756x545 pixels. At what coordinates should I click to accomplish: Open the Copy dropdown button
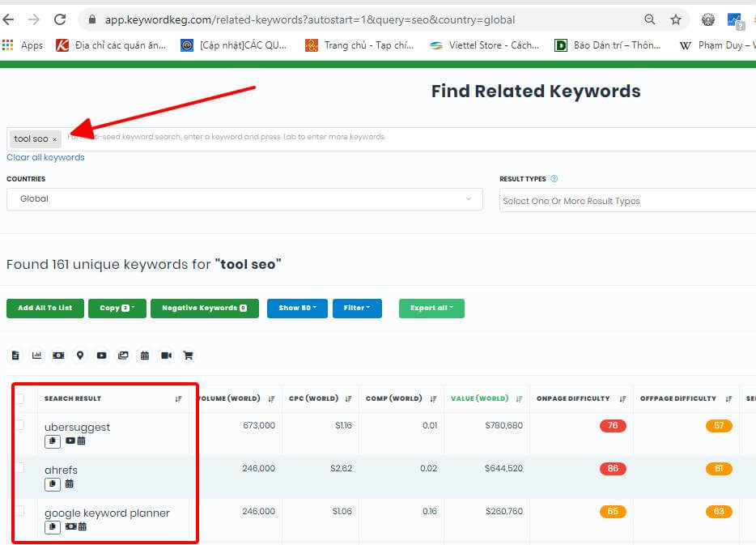coord(117,309)
